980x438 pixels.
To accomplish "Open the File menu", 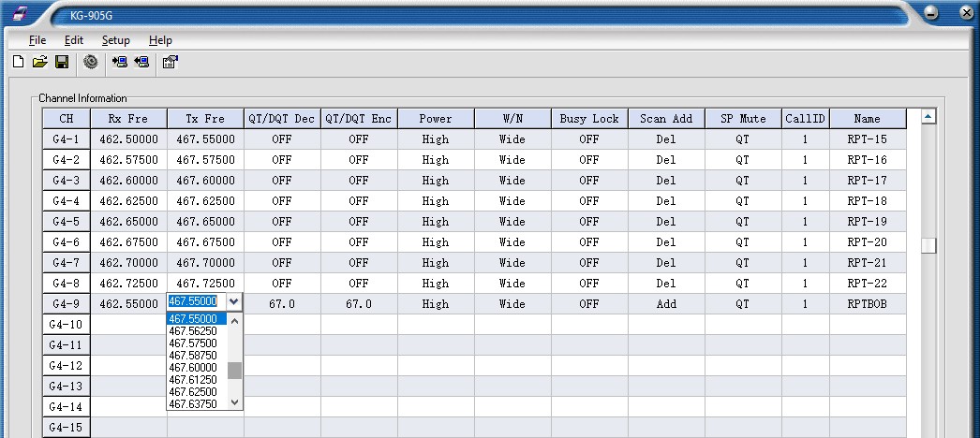I will [x=37, y=40].
